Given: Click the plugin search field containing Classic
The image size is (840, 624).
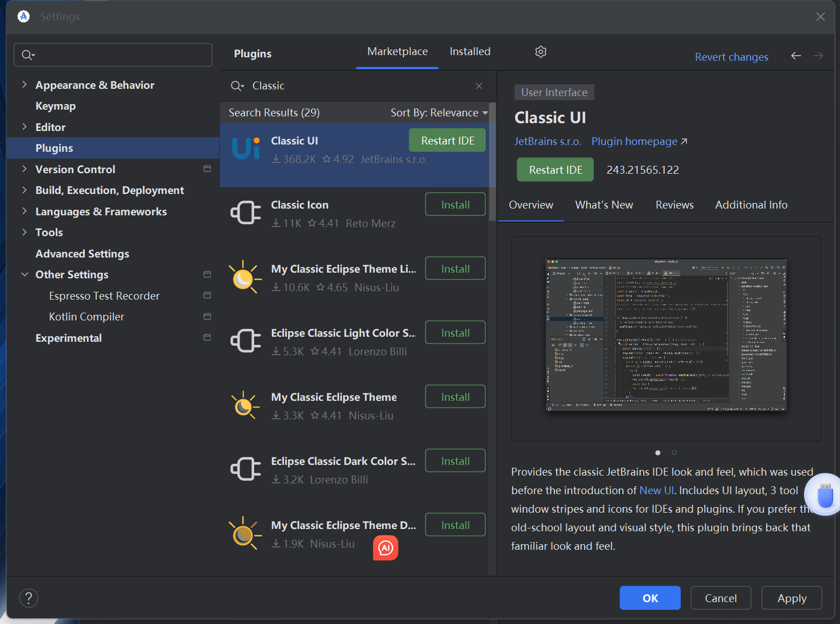Looking at the screenshot, I should (357, 86).
